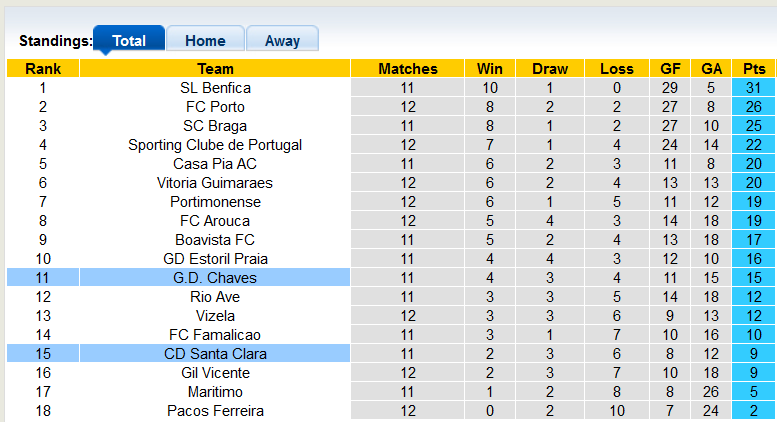The width and height of the screenshot is (777, 422).
Task: Click Sporting Clube de Portugal
Action: tap(215, 145)
